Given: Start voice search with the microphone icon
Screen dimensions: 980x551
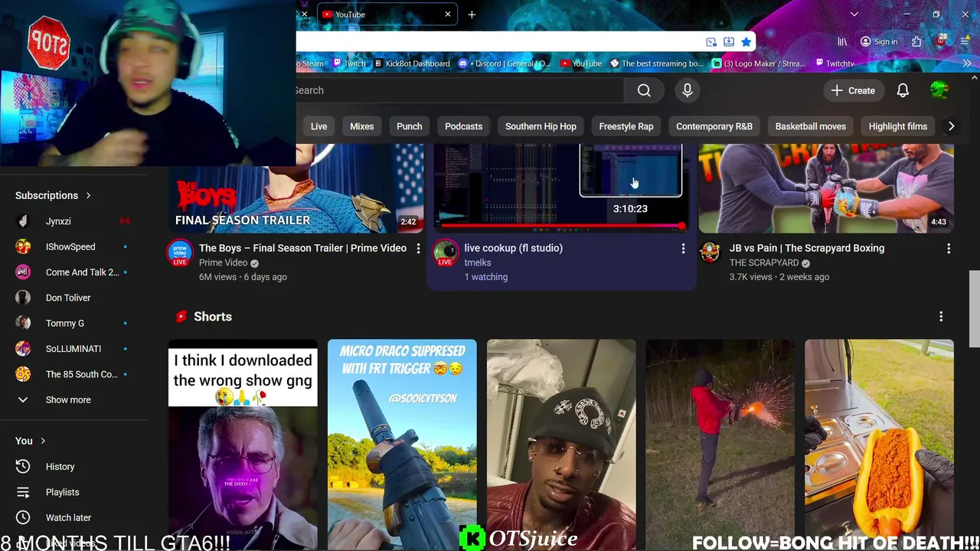Looking at the screenshot, I should coord(688,90).
